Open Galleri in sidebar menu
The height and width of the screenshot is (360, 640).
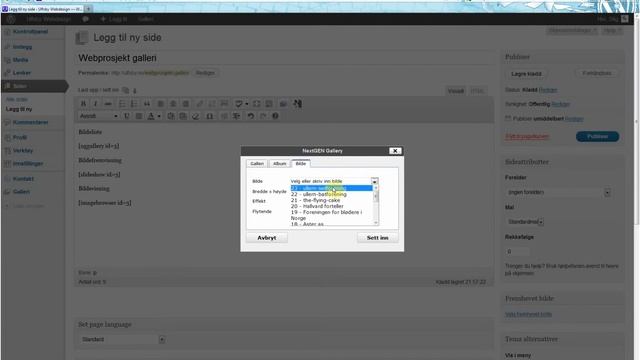tap(21, 192)
